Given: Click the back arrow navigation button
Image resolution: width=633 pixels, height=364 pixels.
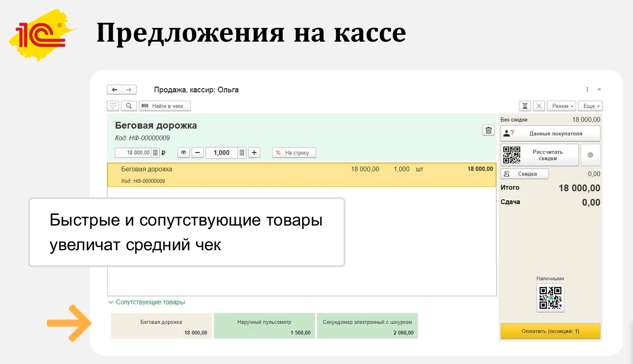Looking at the screenshot, I should [114, 90].
